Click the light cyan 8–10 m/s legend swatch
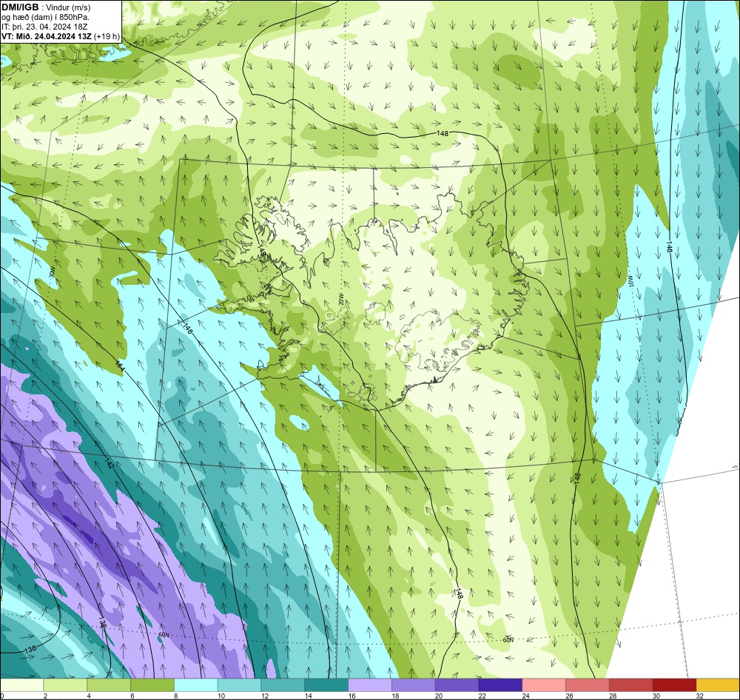 tap(196, 685)
